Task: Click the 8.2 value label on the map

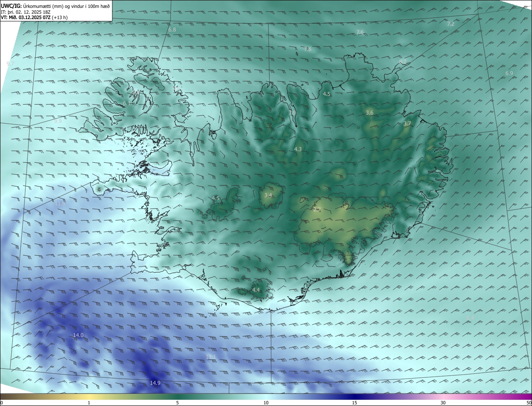Action: tap(403, 62)
